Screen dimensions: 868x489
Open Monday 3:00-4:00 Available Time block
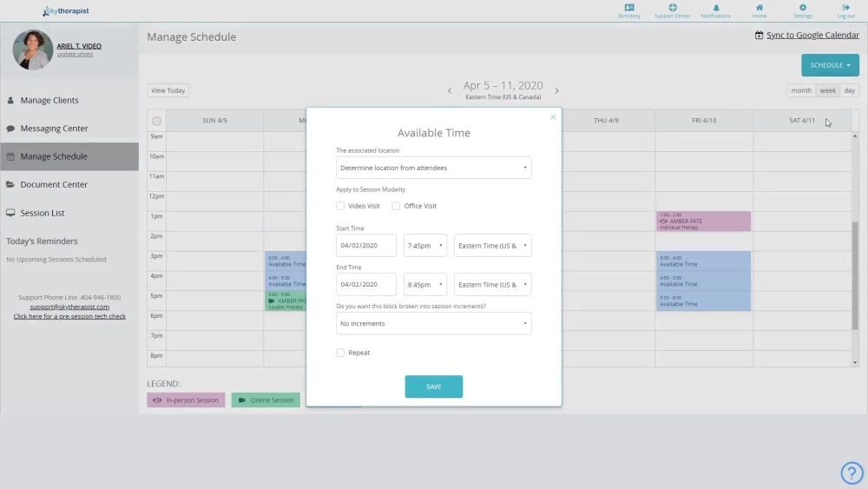(286, 261)
